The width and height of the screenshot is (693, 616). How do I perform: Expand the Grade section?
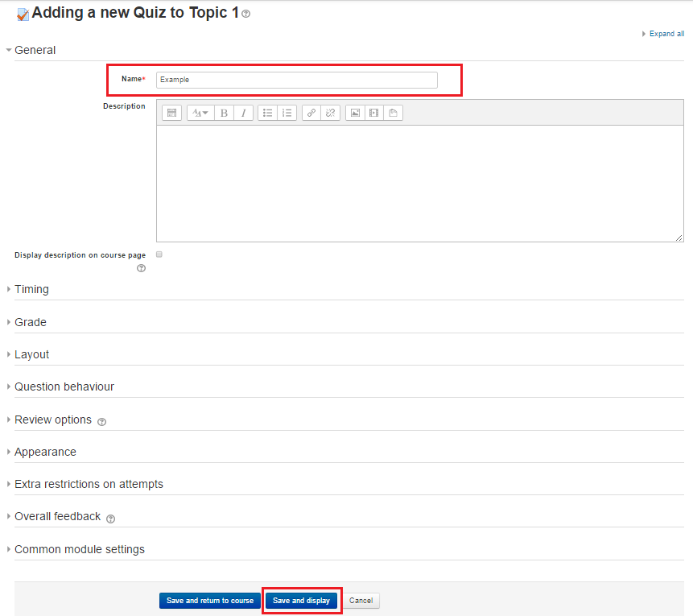coord(31,322)
